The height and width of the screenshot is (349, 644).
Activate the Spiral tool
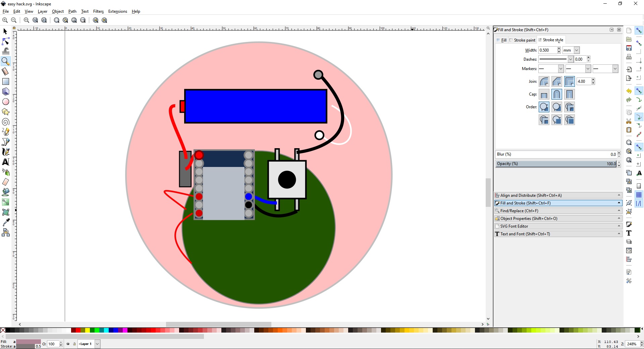click(6, 122)
